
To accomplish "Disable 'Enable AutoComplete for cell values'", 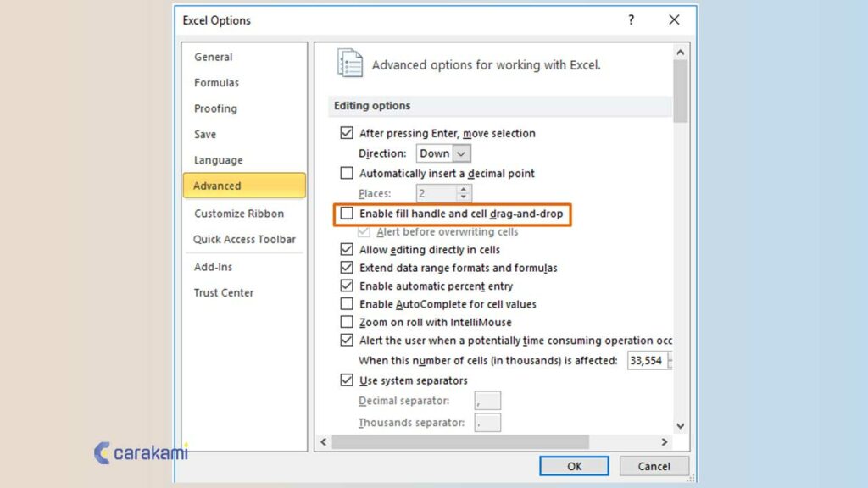I will 347,304.
